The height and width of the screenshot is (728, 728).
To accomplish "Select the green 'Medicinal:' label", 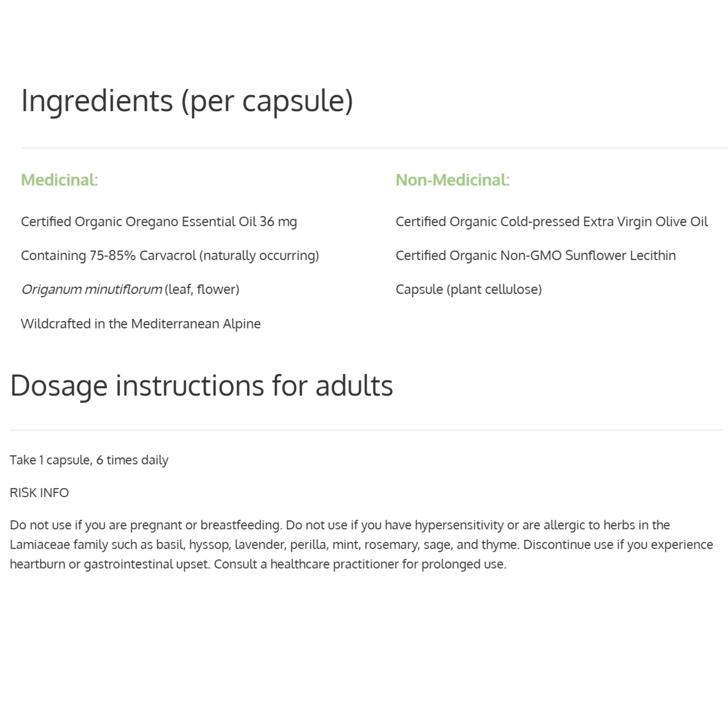I will click(59, 180).
